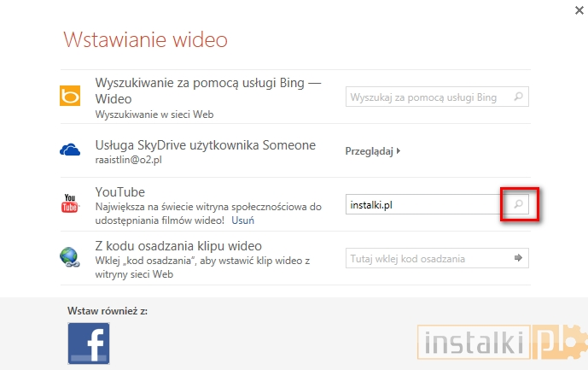The height and width of the screenshot is (370, 588).
Task: Click the YouTube logo icon
Action: click(x=70, y=204)
